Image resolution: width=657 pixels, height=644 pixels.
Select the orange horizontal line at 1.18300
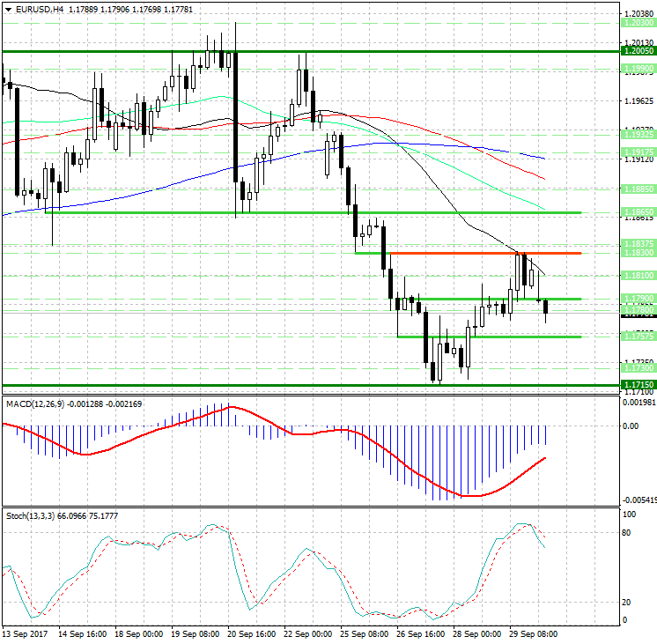(485, 253)
